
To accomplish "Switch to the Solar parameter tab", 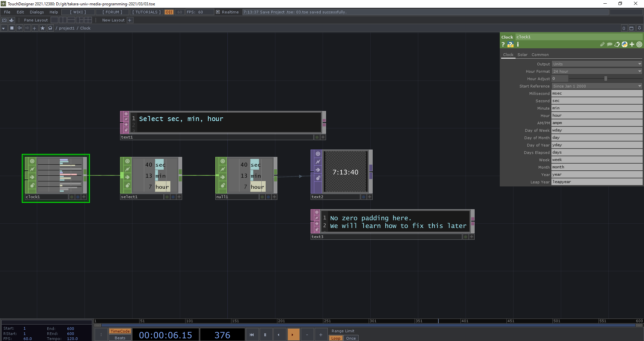I will point(522,55).
